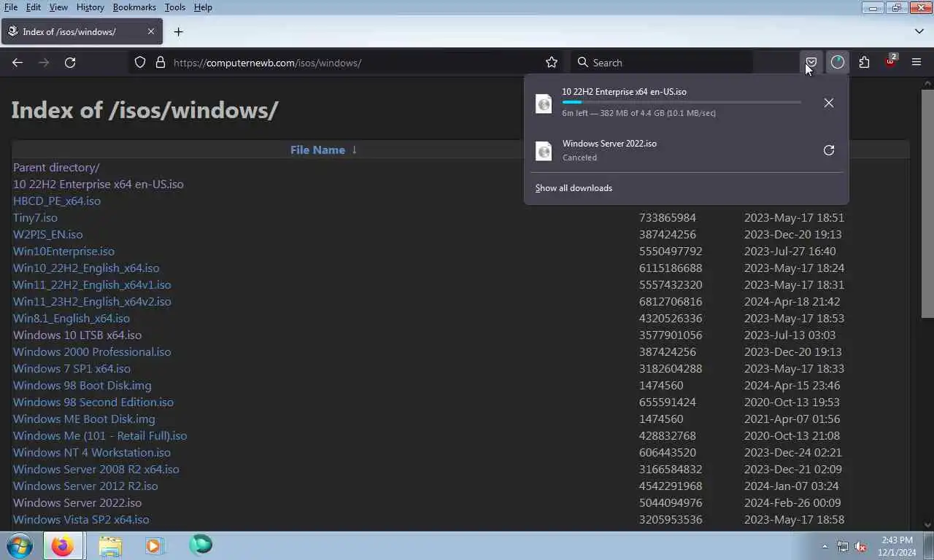This screenshot has width=934, height=560.
Task: Open the Firefox hamburger menu
Action: point(916,63)
